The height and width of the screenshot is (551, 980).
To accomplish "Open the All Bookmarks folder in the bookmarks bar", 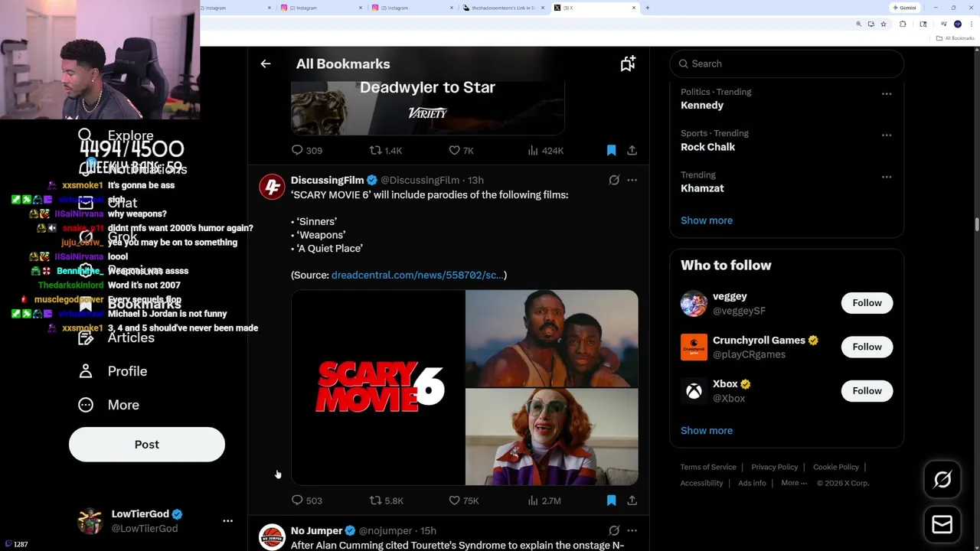I will coord(956,38).
